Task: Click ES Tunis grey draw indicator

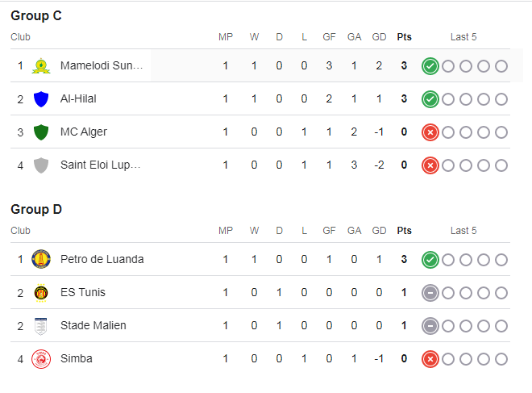Action: click(x=430, y=292)
